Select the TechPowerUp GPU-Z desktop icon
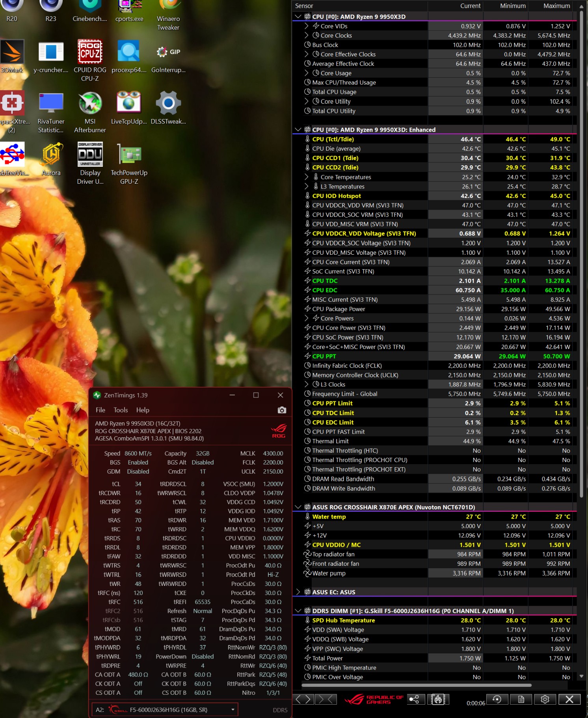This screenshot has height=718, width=588. 129,164
